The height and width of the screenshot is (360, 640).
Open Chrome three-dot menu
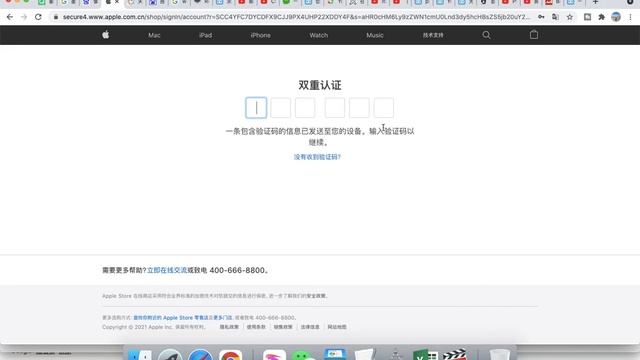click(630, 17)
